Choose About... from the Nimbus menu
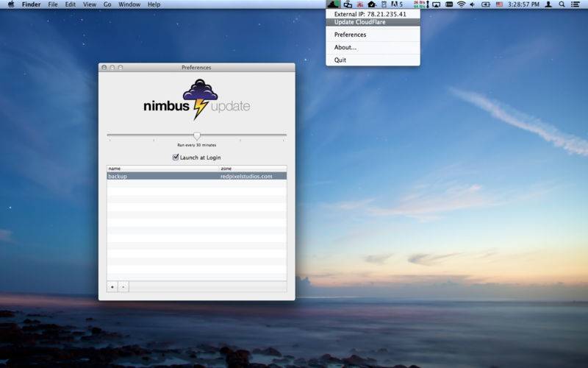This screenshot has width=588, height=368. [x=373, y=47]
